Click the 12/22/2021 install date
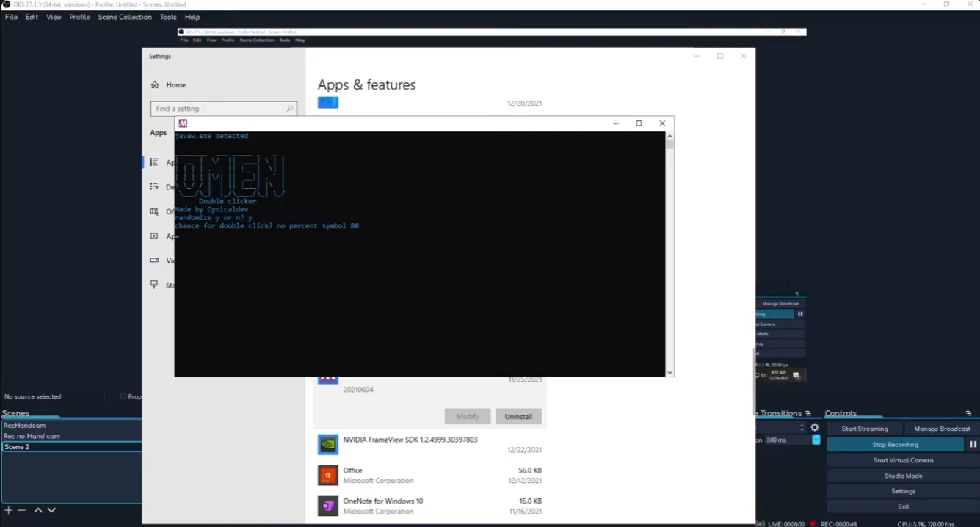 (524, 450)
